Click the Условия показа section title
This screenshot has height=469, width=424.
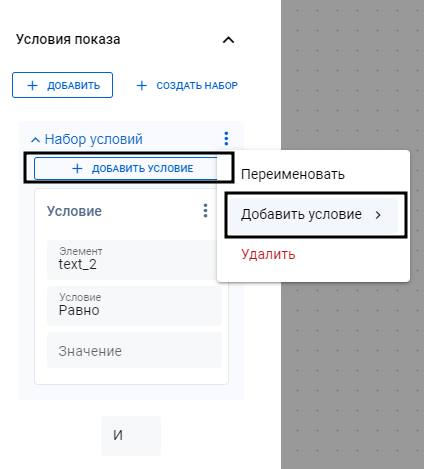coord(68,39)
